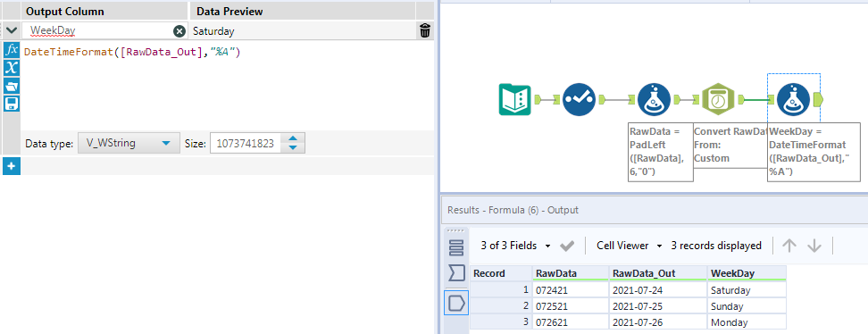Open the Data type V_WString dropdown
The image size is (868, 334).
point(129,144)
